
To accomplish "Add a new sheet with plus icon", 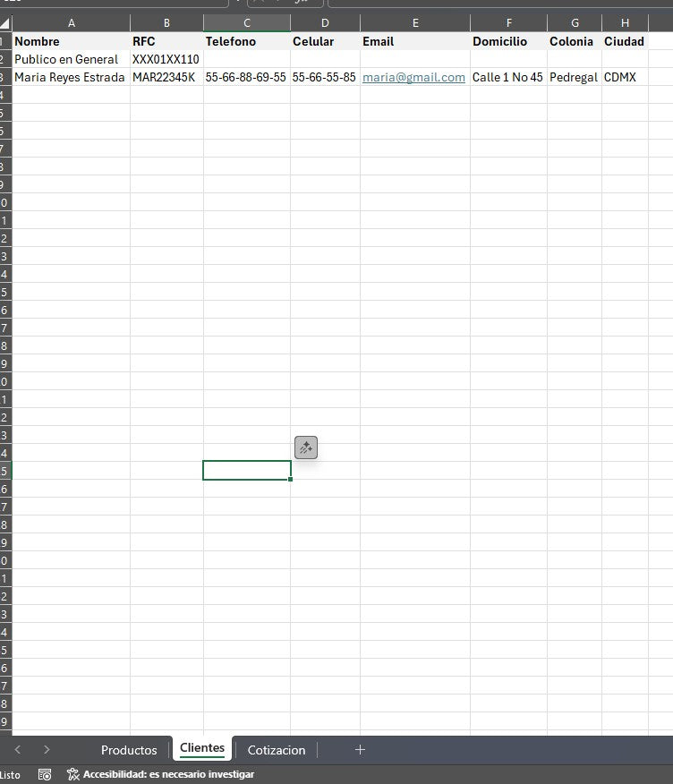I will (x=360, y=749).
